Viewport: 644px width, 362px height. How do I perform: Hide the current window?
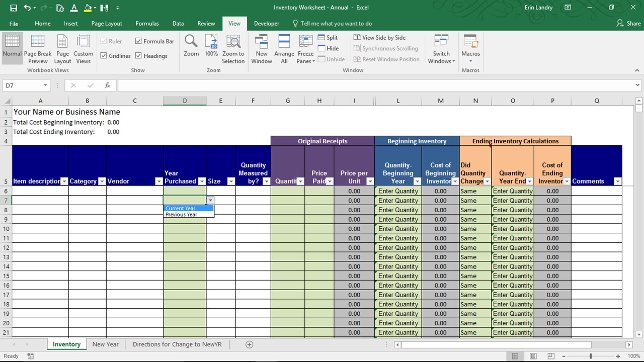coord(328,48)
